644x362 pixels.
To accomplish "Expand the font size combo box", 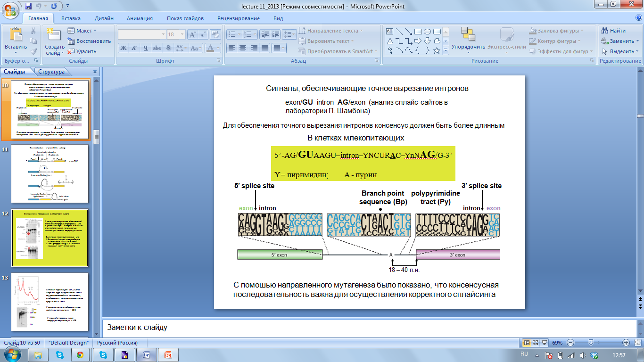I will [x=182, y=34].
